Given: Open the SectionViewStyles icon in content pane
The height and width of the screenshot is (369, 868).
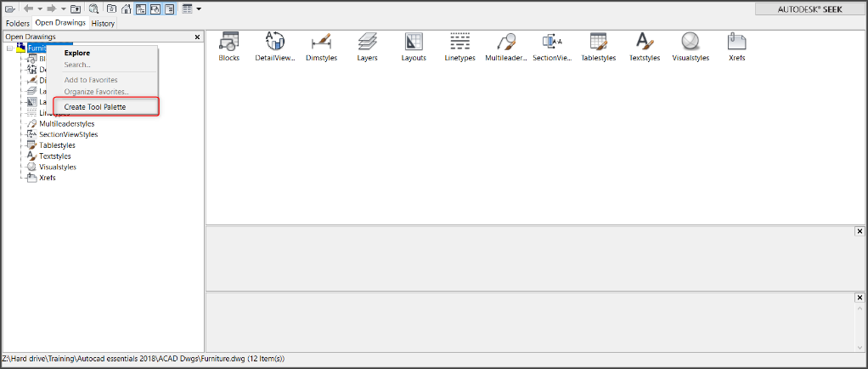Looking at the screenshot, I should click(552, 47).
